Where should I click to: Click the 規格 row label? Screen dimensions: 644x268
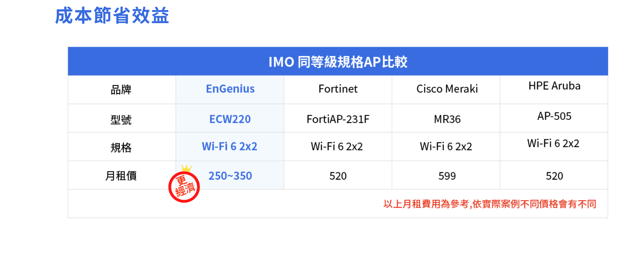pyautogui.click(x=121, y=147)
